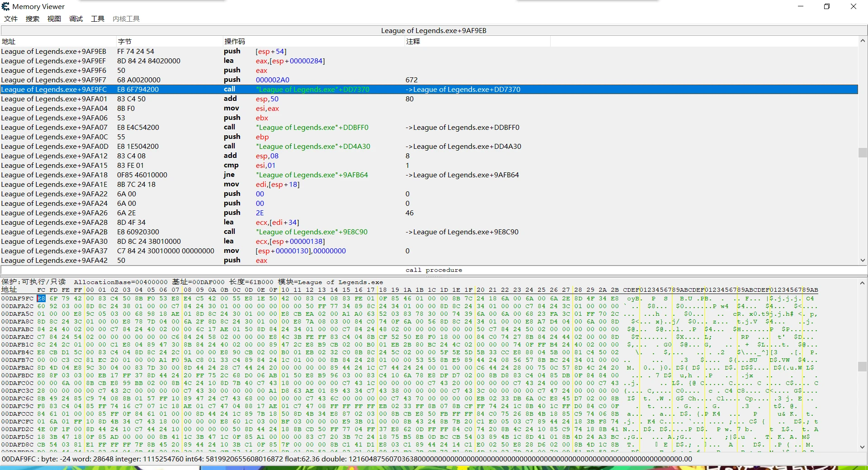Click hex row address 00DAFA5C
The width and height of the screenshot is (868, 470).
pos(17,313)
